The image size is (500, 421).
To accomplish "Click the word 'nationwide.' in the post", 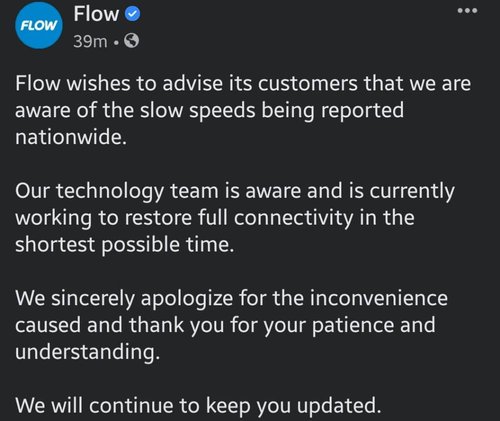I will [71, 136].
